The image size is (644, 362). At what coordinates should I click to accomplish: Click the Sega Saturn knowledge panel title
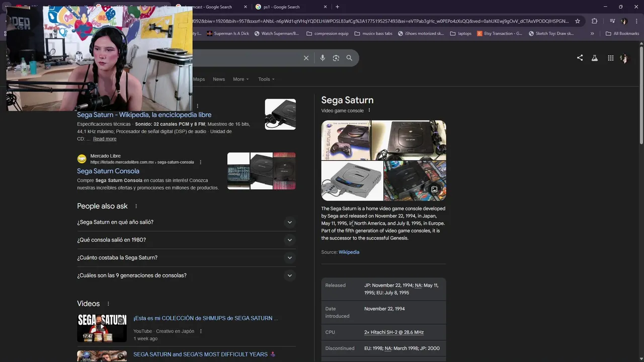point(347,100)
